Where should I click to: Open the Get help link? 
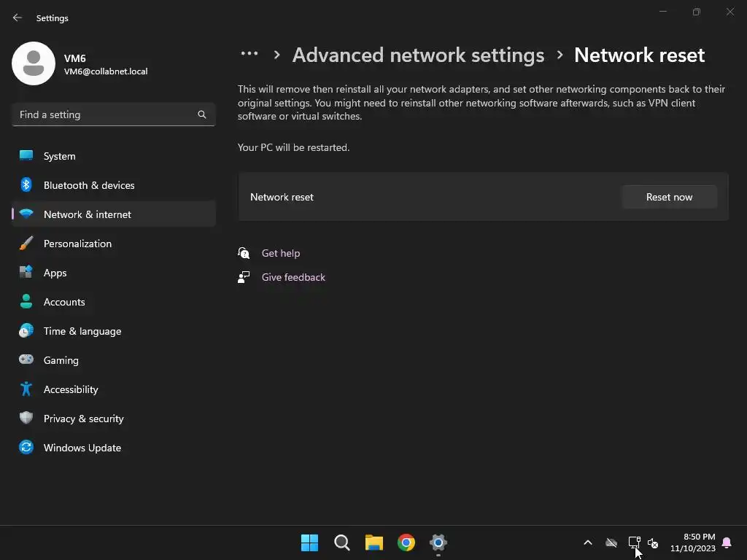click(x=280, y=253)
